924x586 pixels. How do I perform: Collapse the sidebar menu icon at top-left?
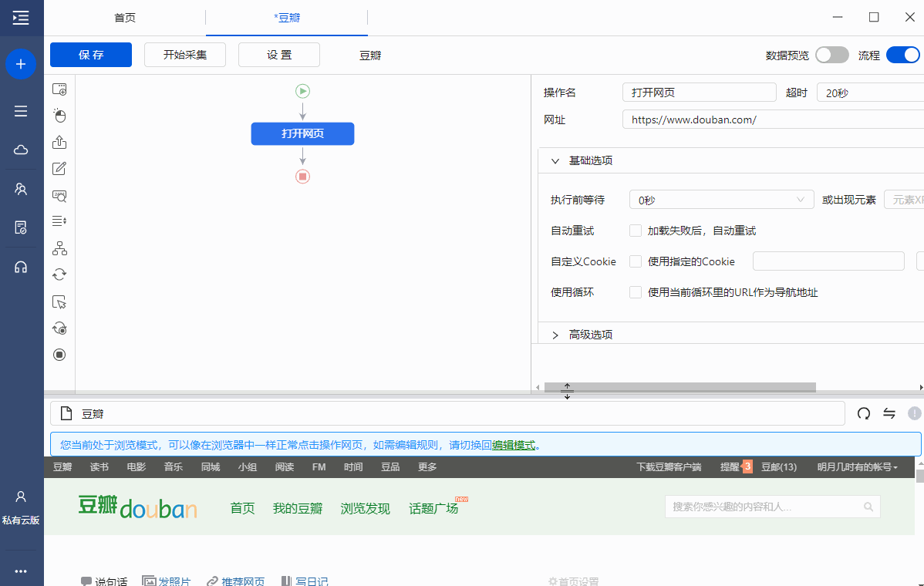[x=21, y=18]
